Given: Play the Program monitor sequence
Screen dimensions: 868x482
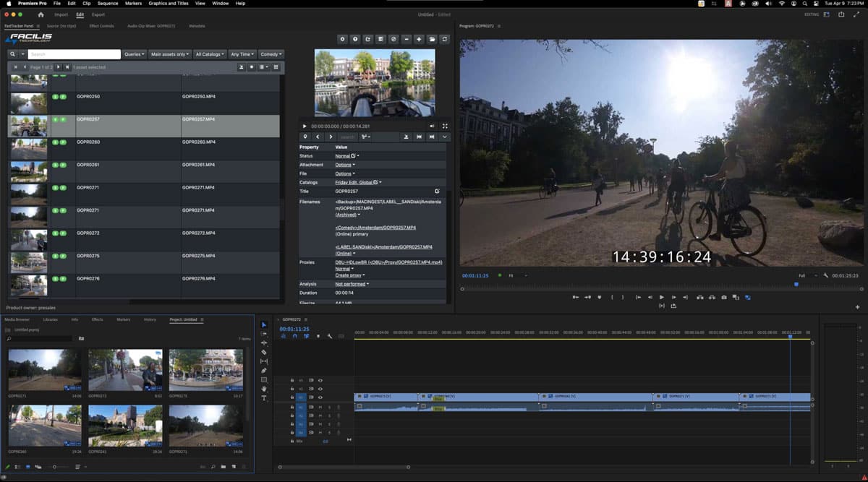Looking at the screenshot, I should point(661,297).
